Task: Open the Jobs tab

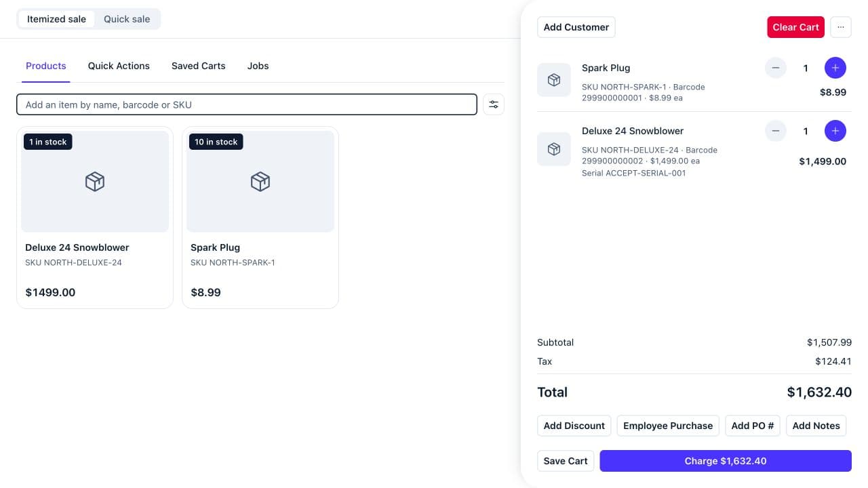Action: point(258,66)
